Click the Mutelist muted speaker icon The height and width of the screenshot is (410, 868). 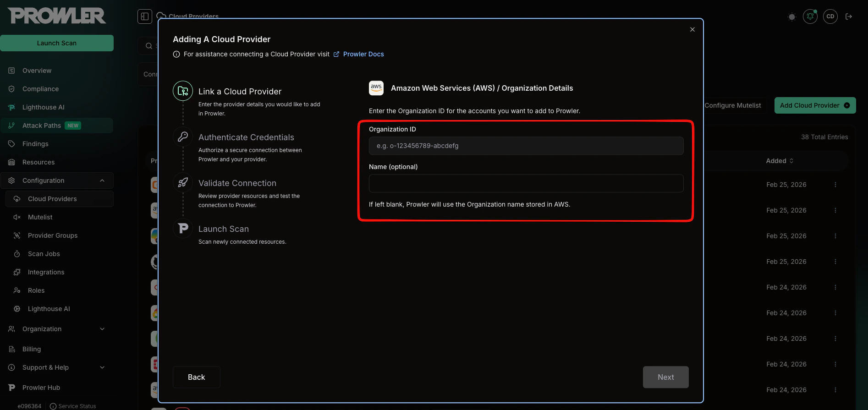point(17,217)
